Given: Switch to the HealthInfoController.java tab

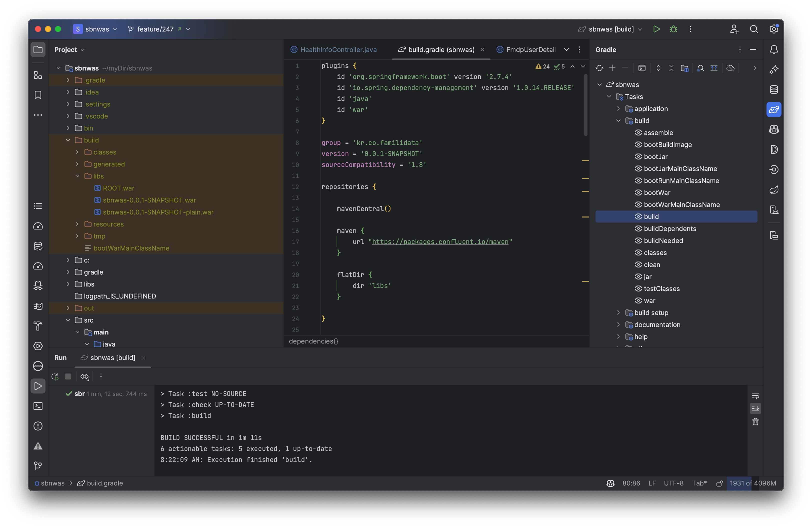Looking at the screenshot, I should pyautogui.click(x=338, y=50).
